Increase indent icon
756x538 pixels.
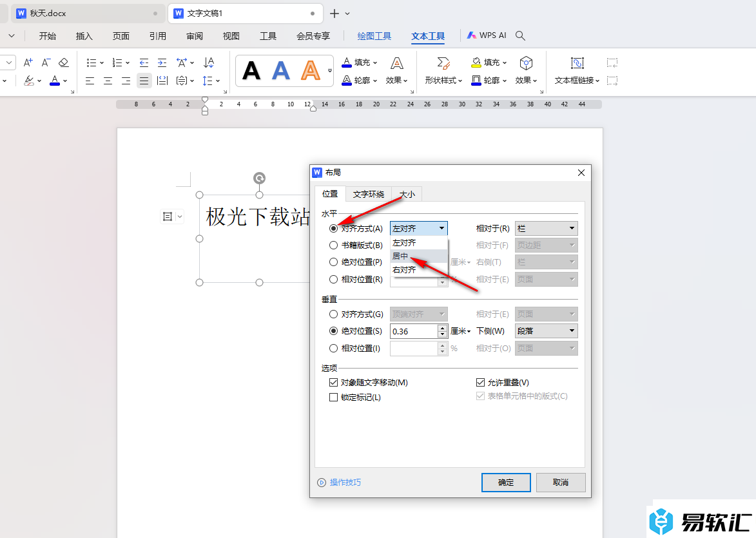[x=162, y=62]
